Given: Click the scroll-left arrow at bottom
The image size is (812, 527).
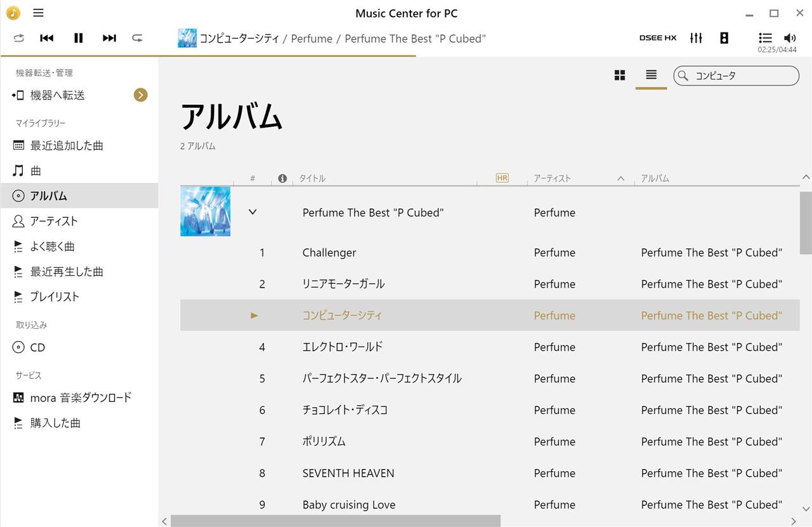Looking at the screenshot, I should point(164,521).
